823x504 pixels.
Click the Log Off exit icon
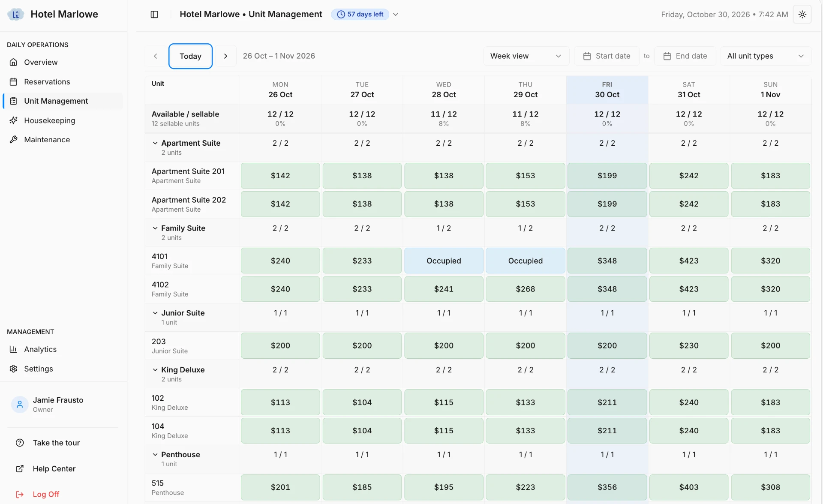point(20,494)
